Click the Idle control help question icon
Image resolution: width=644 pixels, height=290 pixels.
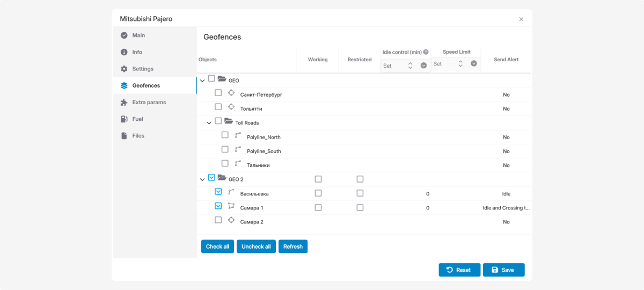point(426,52)
